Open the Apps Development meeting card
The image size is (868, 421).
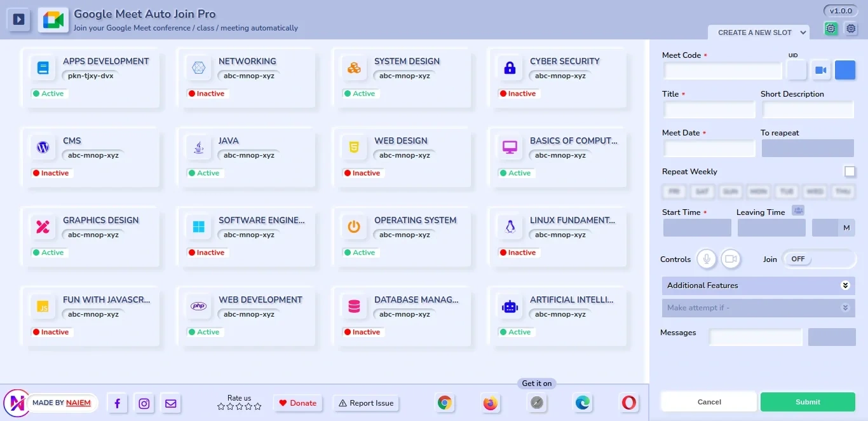click(x=90, y=78)
